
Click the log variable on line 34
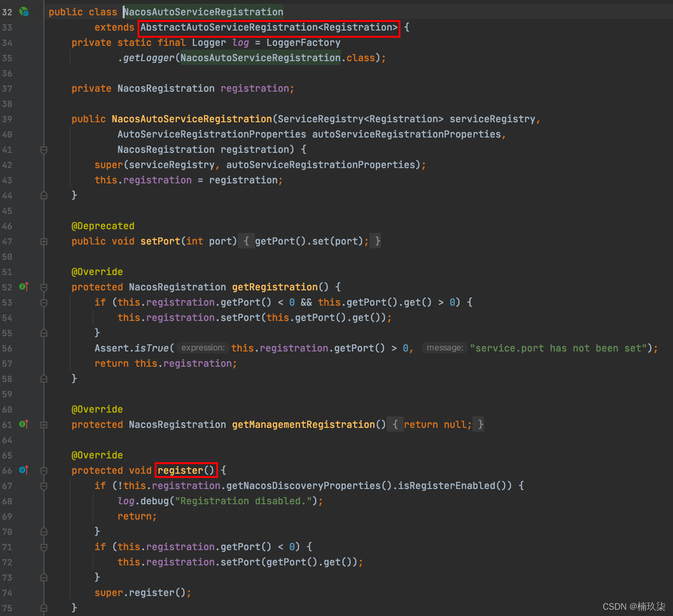241,42
